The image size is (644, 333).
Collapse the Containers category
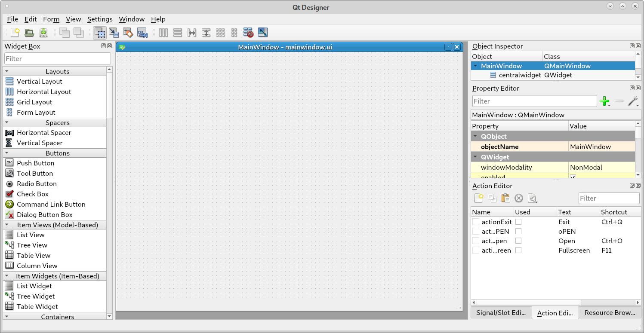(x=7, y=317)
